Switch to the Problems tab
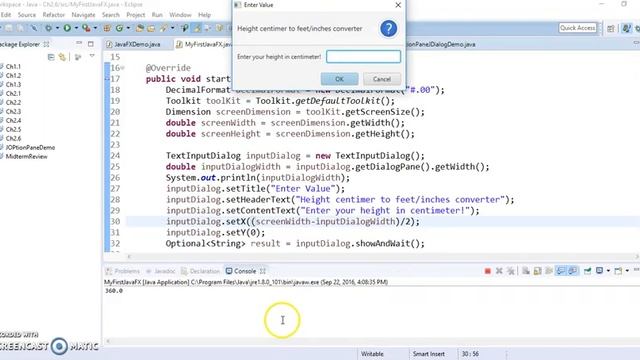 tap(122, 271)
